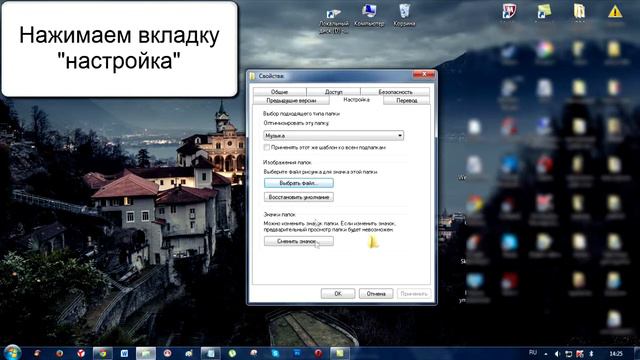Click the network tray icon
Screen dimensions: 640x360
click(568, 353)
